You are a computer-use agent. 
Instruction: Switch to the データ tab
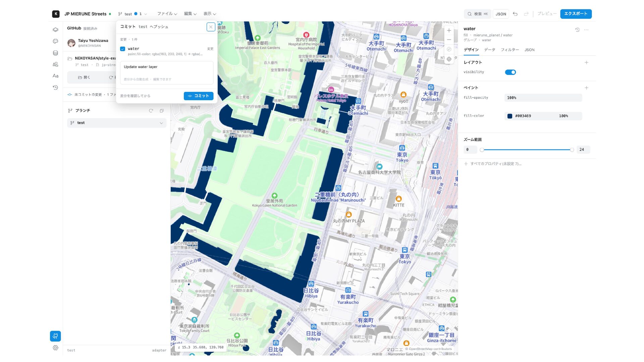pos(489,50)
